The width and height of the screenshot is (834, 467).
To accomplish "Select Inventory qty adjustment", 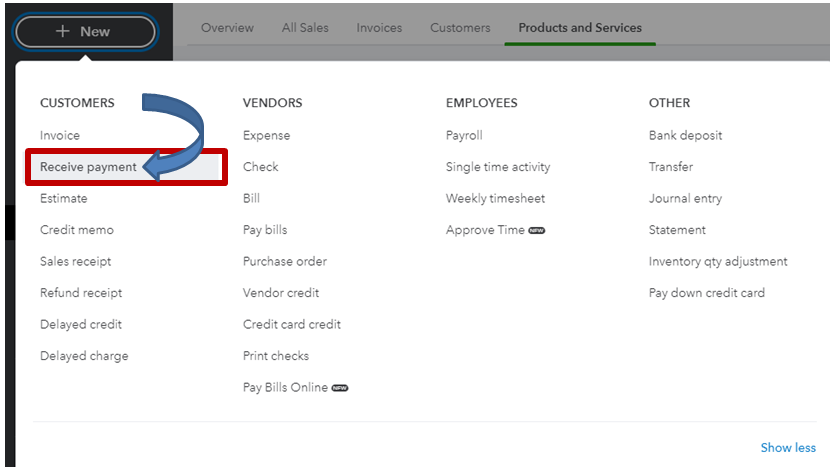I will [x=718, y=261].
